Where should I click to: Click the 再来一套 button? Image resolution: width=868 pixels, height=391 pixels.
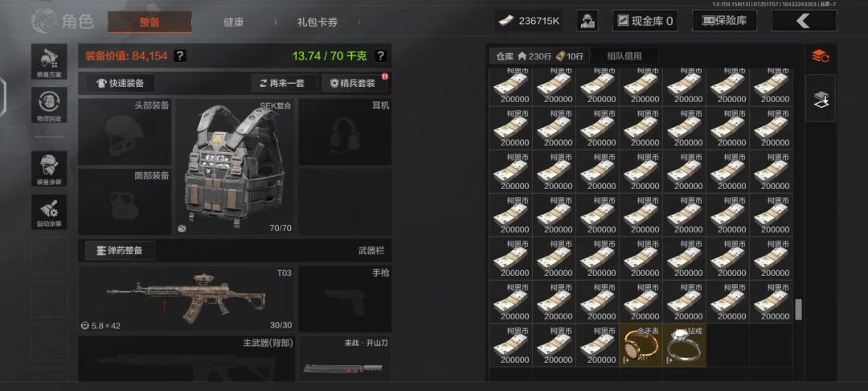point(284,83)
